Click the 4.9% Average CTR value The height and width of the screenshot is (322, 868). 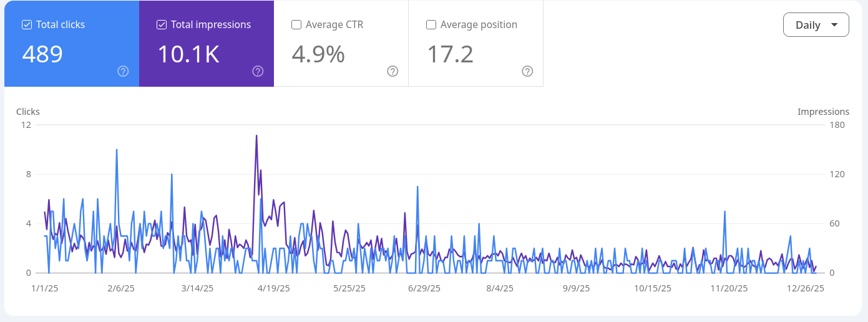[318, 54]
